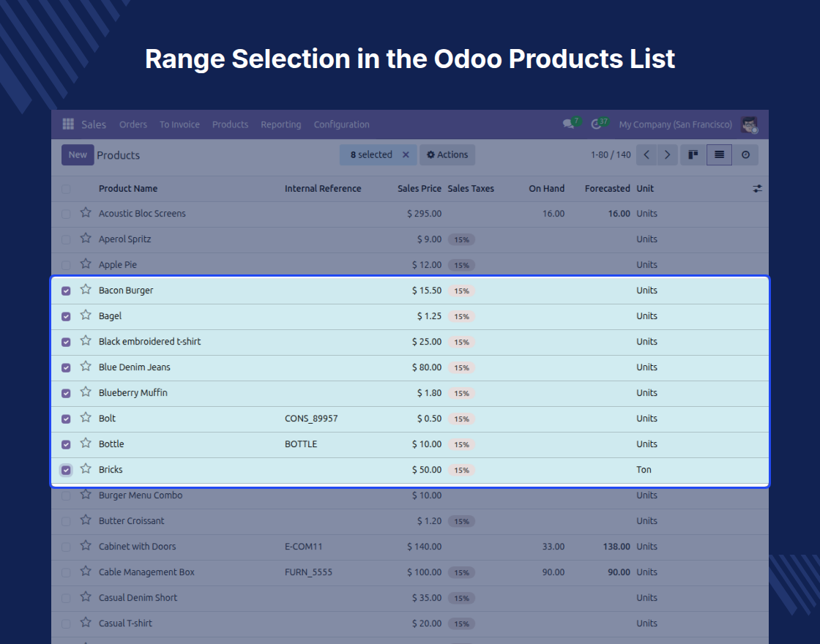The height and width of the screenshot is (644, 820).
Task: Switch to the List view icon
Action: pos(719,154)
